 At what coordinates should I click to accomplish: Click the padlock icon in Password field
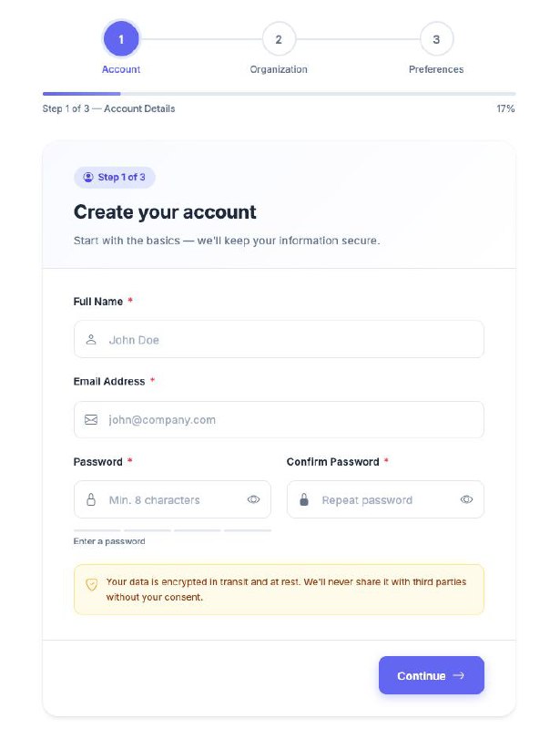tap(91, 499)
